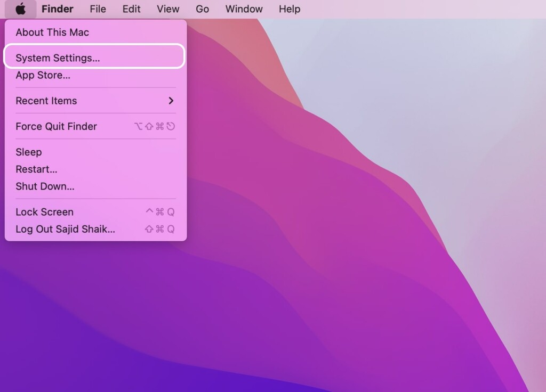This screenshot has width=546, height=392.
Task: Open the Window menu
Action: [x=244, y=9]
